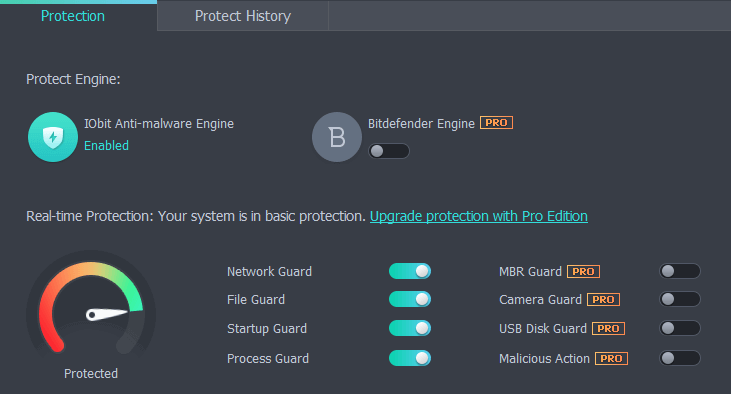The image size is (731, 394).
Task: Click the PRO badge beside Bitdefender Engine
Action: coord(496,123)
